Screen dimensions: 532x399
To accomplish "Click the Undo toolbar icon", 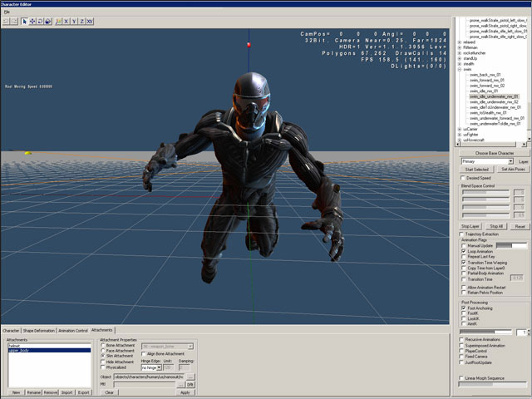I will coord(6,21).
